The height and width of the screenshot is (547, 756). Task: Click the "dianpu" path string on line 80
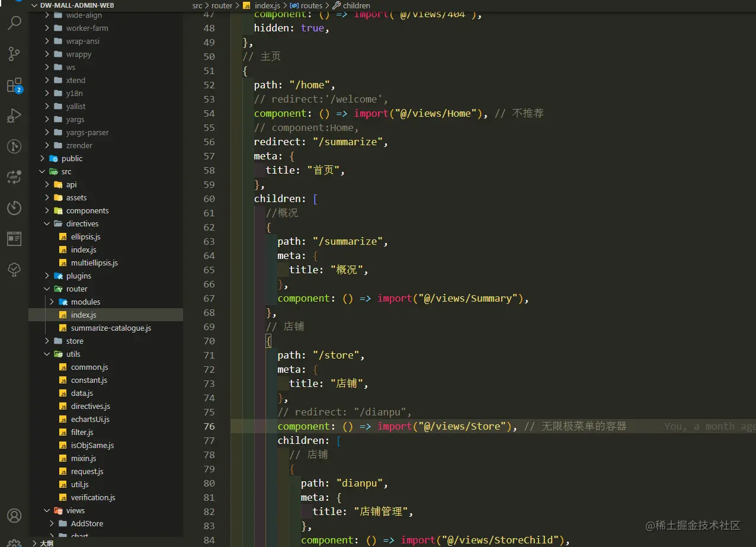(x=359, y=483)
